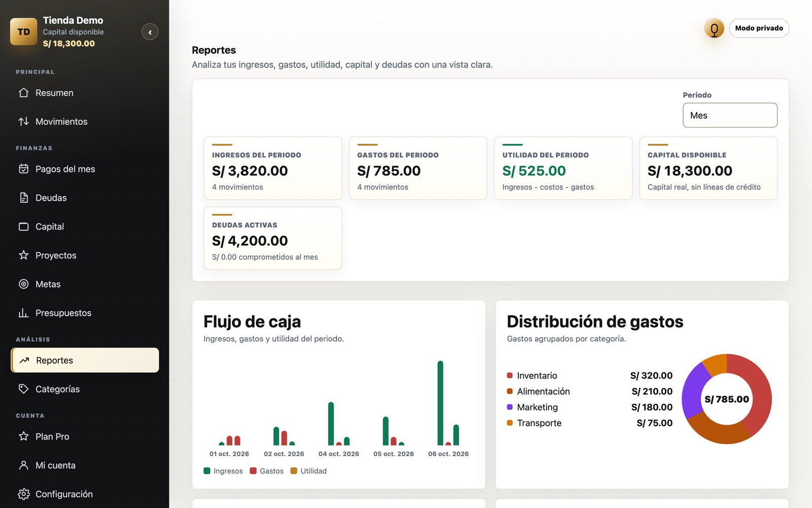Click the golden avatar icon near Modo privado
Screen dimensions: 812x508
714,28
